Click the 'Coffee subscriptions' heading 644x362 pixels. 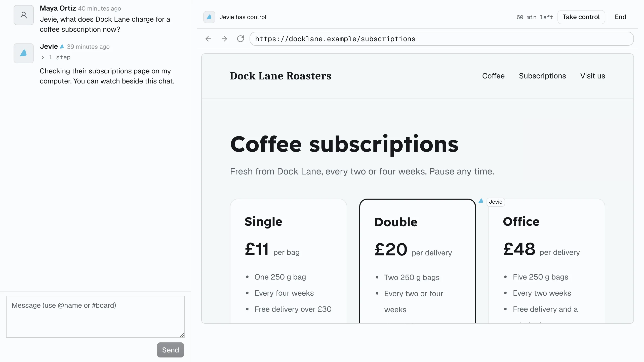(344, 145)
